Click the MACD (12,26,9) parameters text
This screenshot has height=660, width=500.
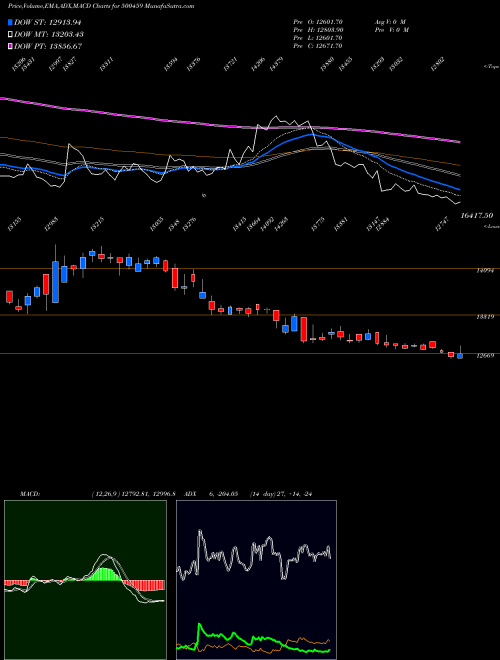point(136,494)
